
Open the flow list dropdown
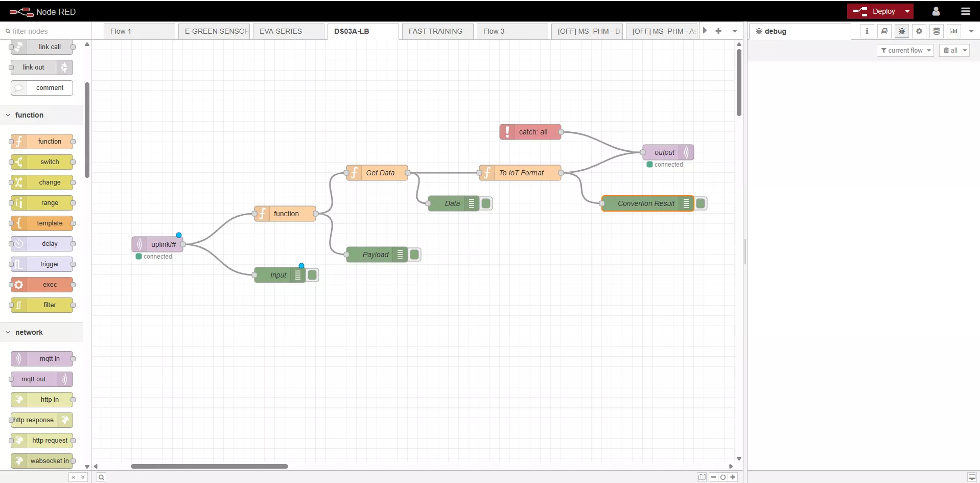point(735,31)
